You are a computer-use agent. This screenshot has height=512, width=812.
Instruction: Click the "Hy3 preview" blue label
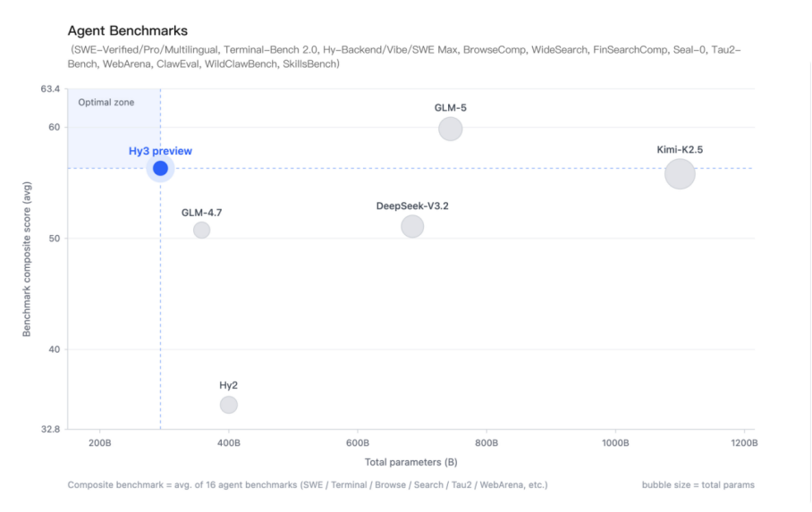click(160, 151)
